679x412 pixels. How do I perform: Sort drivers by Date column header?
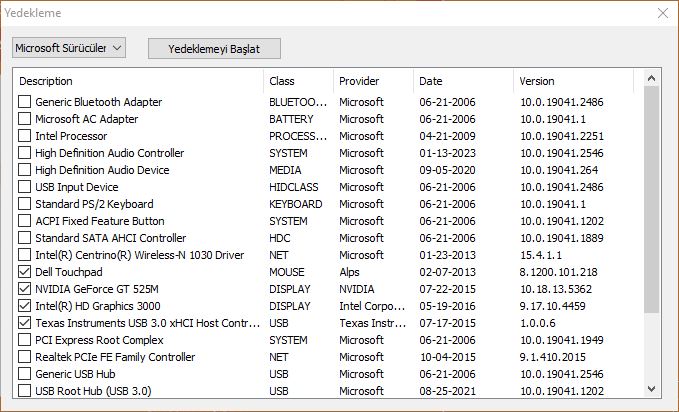click(463, 81)
